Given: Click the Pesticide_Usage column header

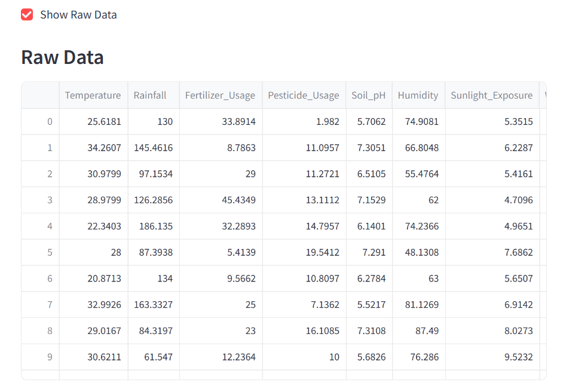Looking at the screenshot, I should click(x=304, y=95).
